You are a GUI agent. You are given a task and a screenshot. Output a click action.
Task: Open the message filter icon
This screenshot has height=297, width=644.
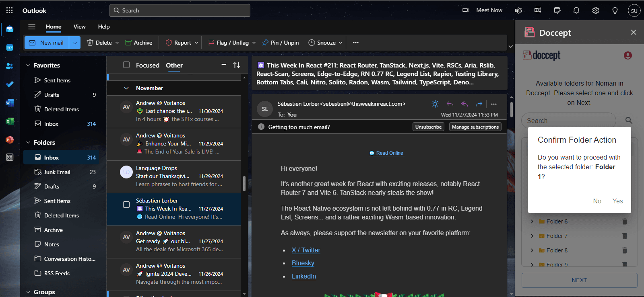(x=224, y=65)
